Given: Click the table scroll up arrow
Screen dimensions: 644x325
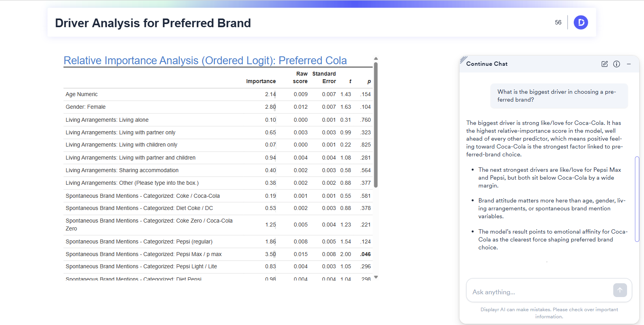Looking at the screenshot, I should [x=376, y=58].
